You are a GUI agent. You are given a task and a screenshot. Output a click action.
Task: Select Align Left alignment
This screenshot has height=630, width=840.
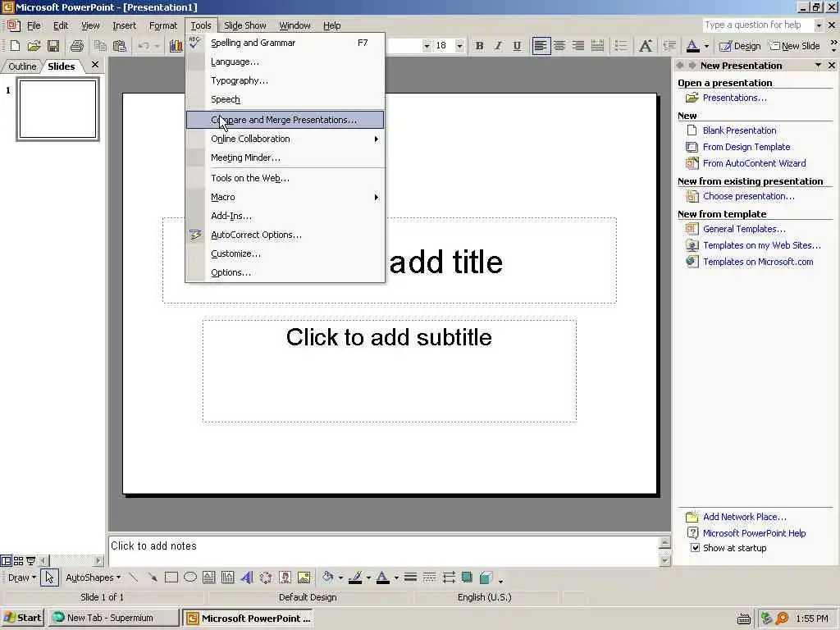pyautogui.click(x=541, y=46)
